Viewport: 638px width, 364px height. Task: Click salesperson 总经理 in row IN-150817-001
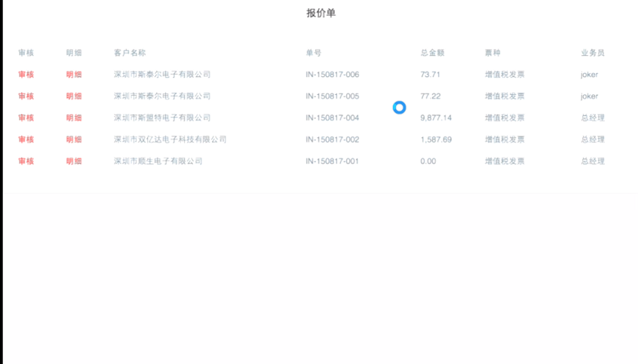click(593, 161)
